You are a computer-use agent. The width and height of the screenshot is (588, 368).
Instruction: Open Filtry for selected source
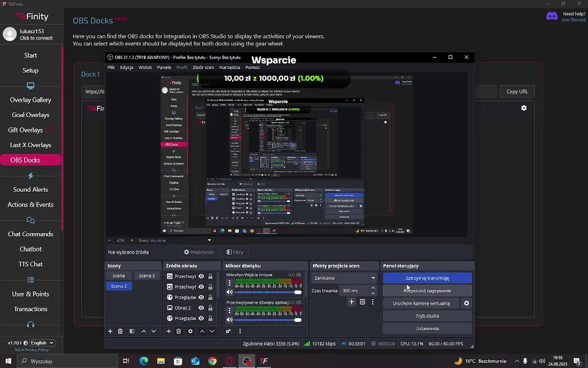(x=235, y=252)
